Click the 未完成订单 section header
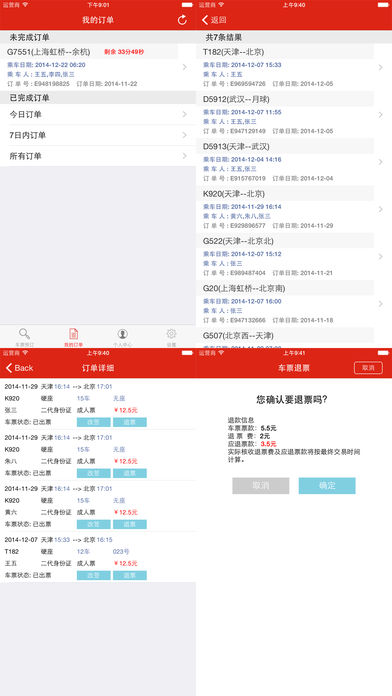 [29, 37]
